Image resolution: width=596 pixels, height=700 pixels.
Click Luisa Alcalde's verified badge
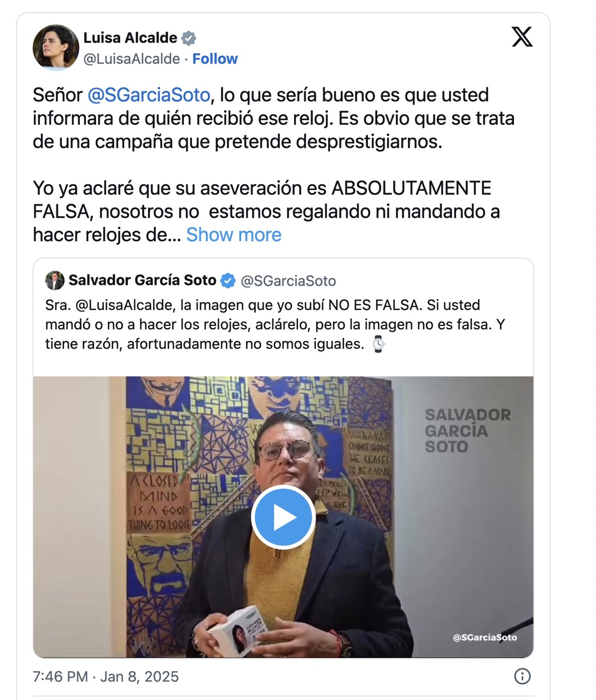pyautogui.click(x=189, y=38)
